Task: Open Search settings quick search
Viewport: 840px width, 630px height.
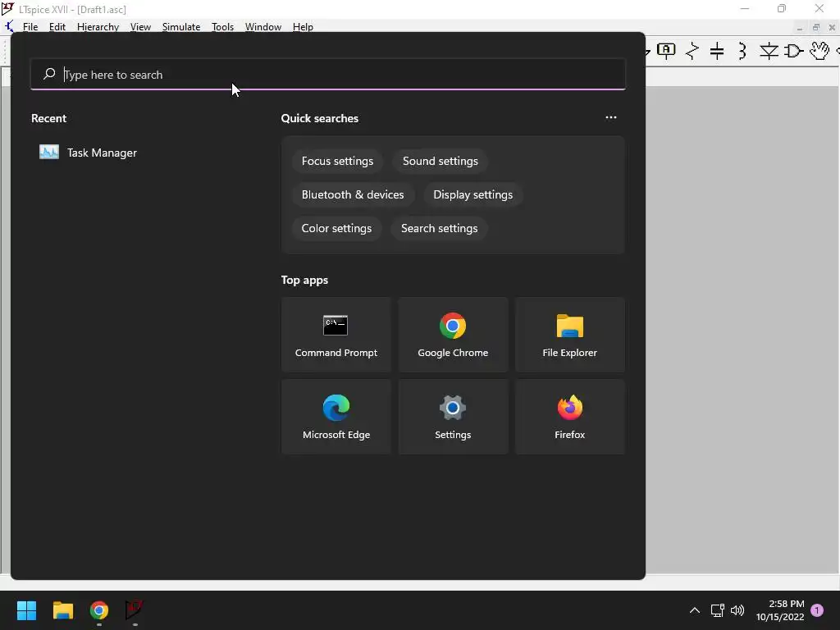Action: click(x=440, y=229)
